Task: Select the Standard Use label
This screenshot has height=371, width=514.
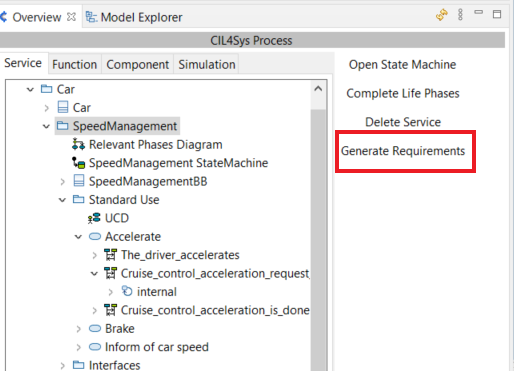Action: point(124,199)
